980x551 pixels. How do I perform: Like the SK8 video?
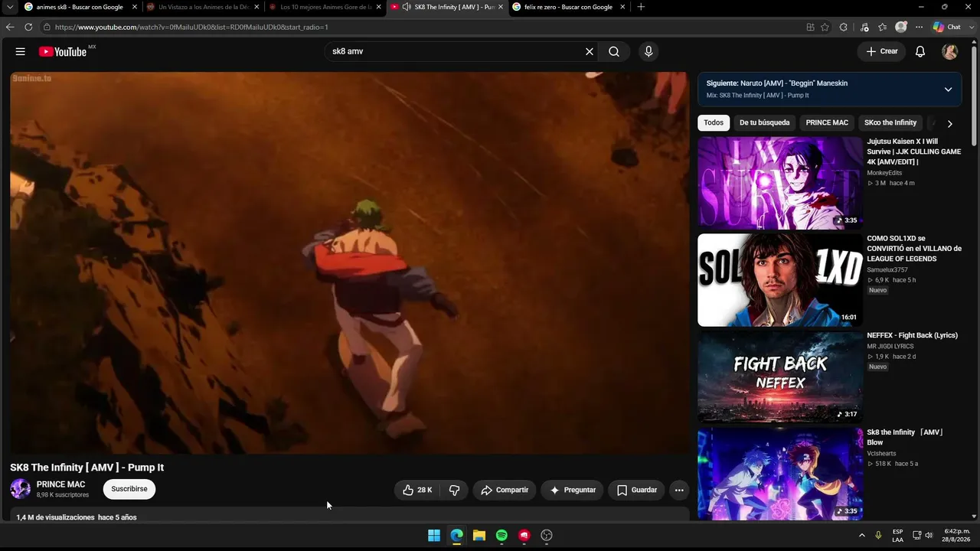coord(417,490)
